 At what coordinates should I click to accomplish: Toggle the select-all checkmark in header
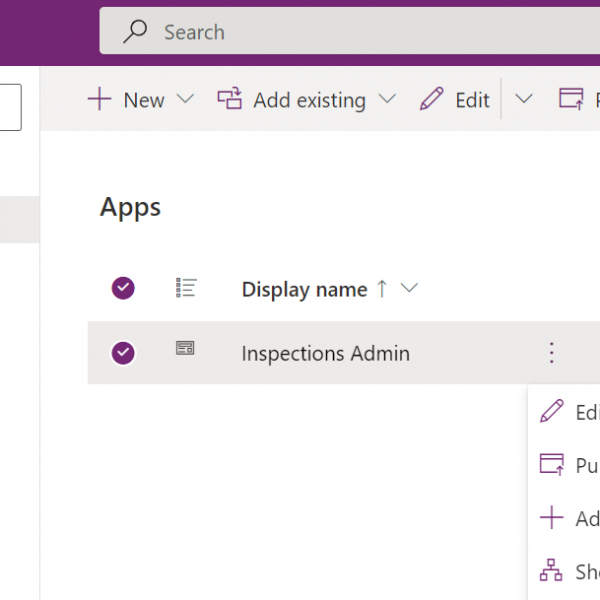[123, 288]
